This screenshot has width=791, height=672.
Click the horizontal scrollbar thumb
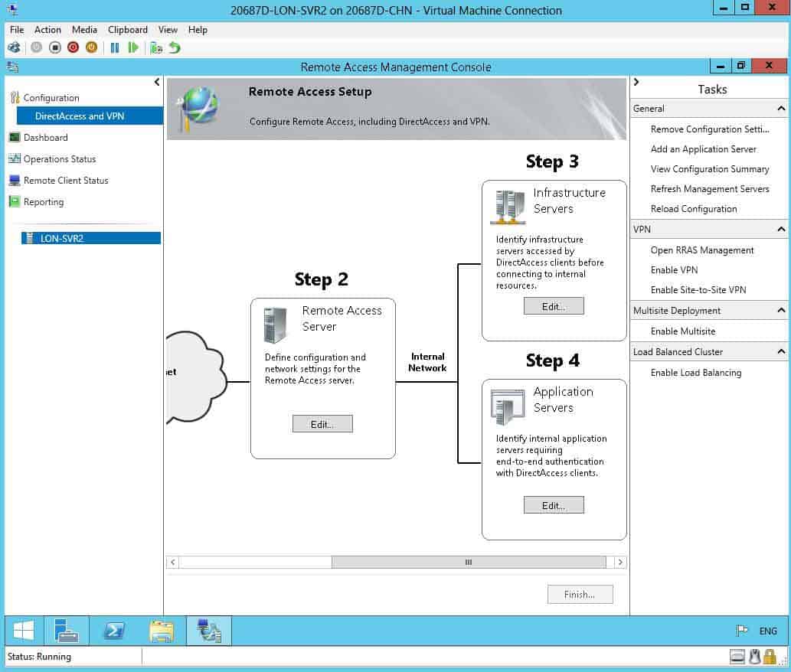469,562
